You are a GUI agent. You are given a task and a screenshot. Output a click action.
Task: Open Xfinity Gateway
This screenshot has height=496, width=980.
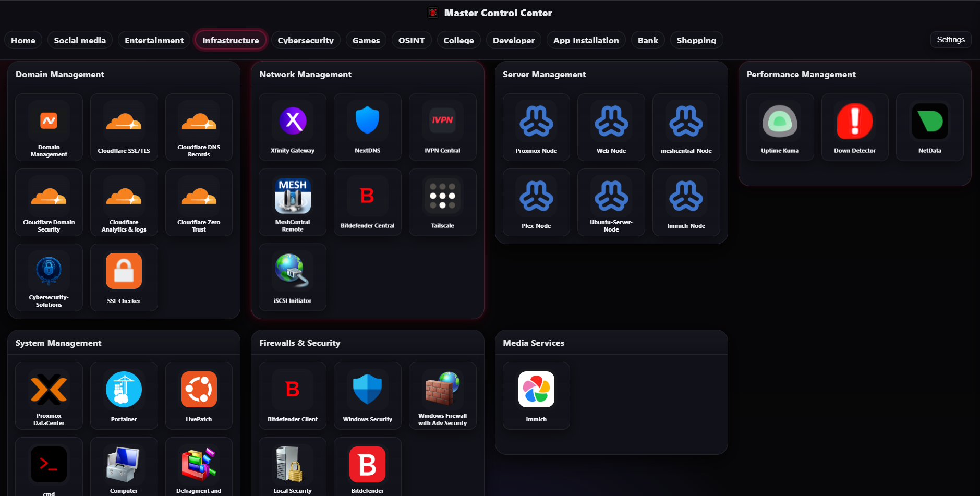[293, 127]
